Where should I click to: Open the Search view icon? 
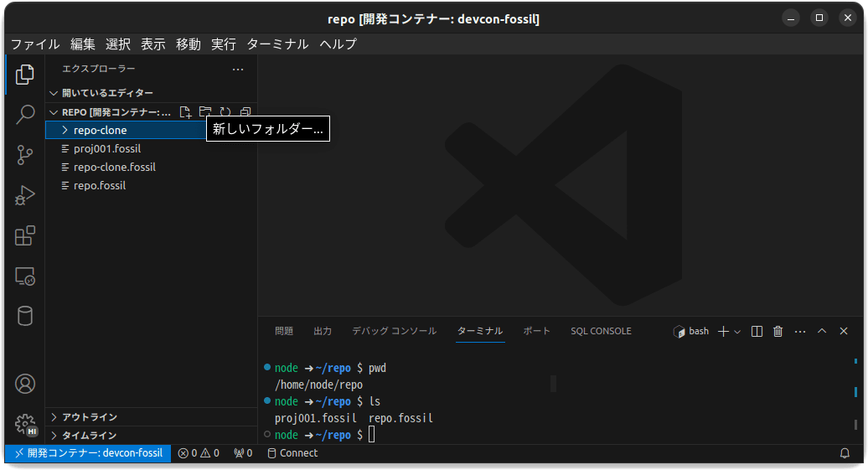(25, 115)
